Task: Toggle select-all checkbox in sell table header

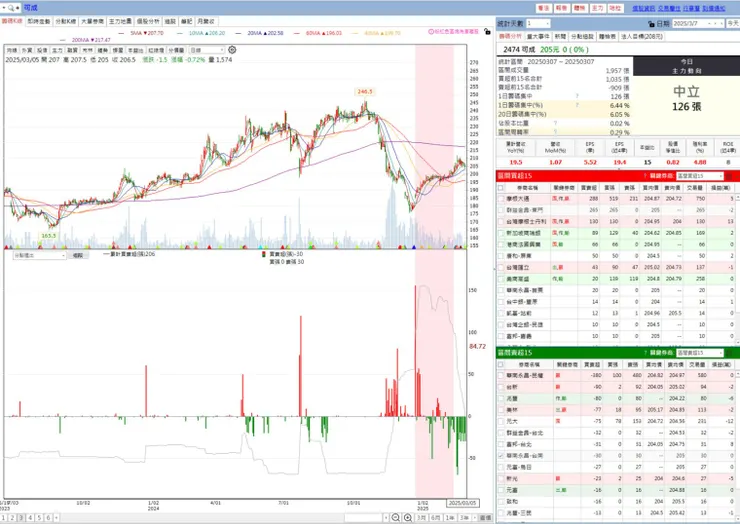Action: 501,364
